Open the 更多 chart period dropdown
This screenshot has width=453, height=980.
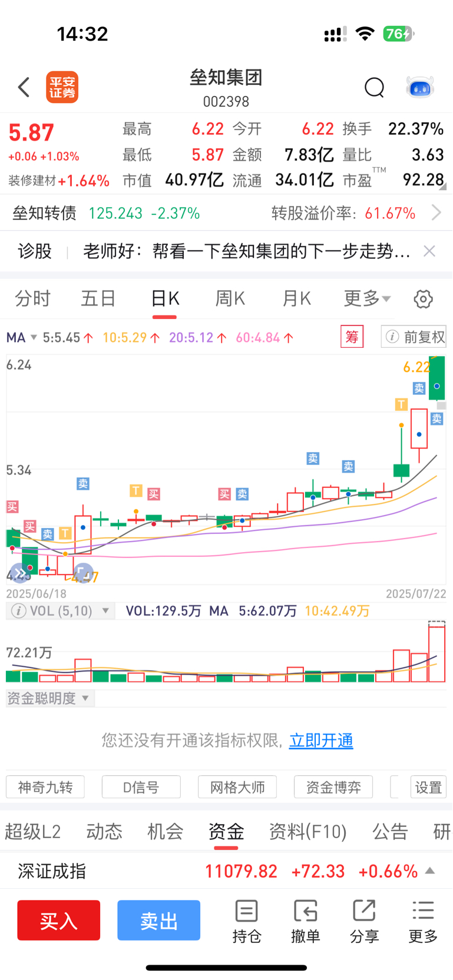coord(367,298)
